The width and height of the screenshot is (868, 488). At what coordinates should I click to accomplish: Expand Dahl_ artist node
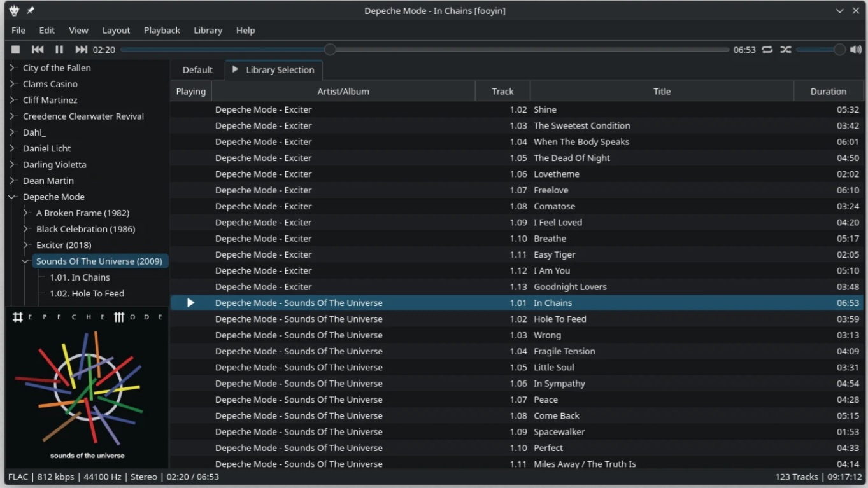tap(12, 132)
